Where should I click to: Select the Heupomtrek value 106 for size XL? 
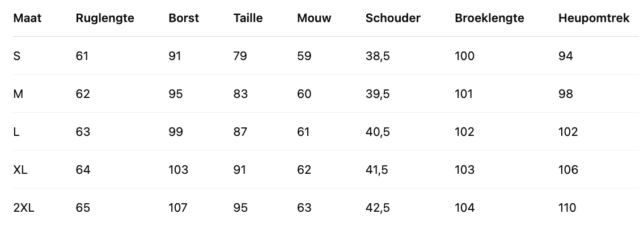pyautogui.click(x=568, y=170)
